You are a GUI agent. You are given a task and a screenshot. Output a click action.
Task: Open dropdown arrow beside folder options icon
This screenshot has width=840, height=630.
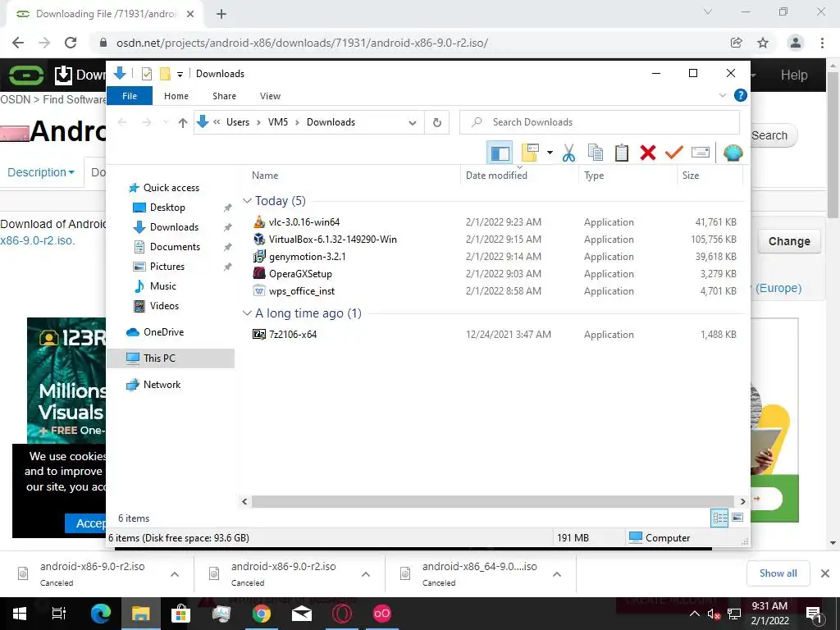[x=550, y=153]
